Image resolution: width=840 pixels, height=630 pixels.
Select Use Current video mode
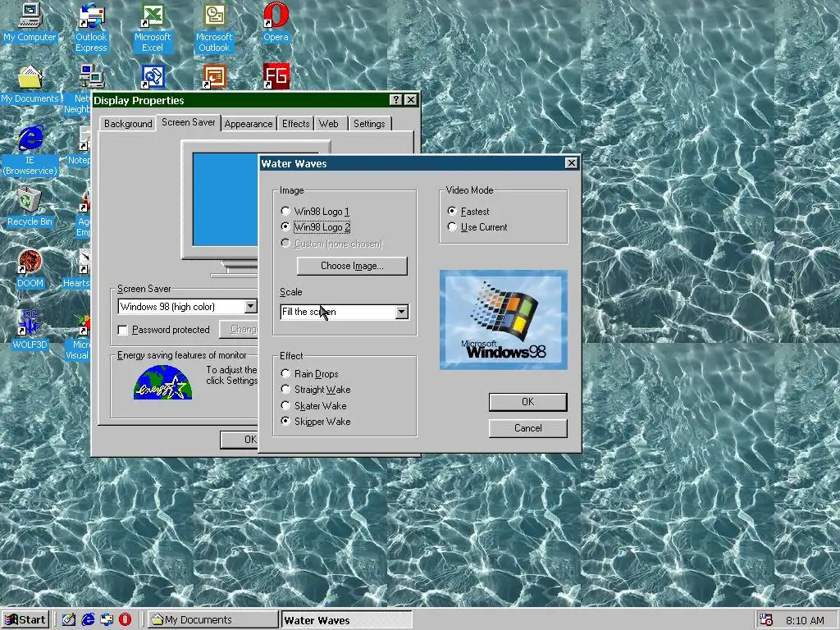(x=452, y=226)
